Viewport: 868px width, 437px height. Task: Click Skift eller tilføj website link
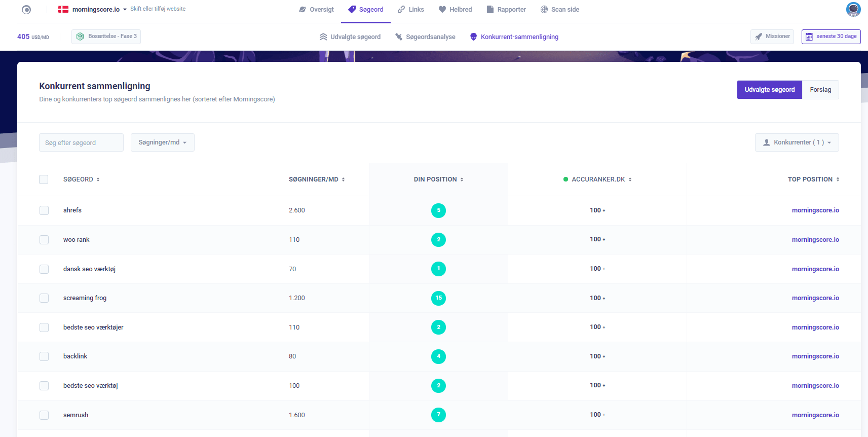158,9
